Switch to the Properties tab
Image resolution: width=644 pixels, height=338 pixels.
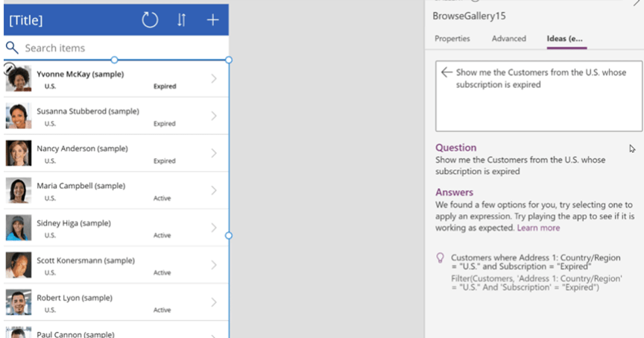(x=452, y=39)
